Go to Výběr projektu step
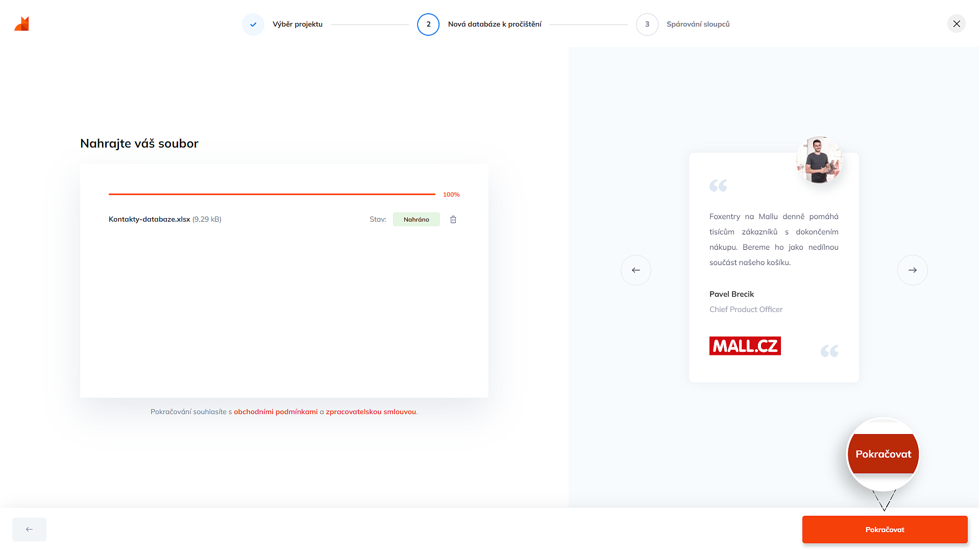Viewport: 980px width, 551px height. (x=298, y=25)
